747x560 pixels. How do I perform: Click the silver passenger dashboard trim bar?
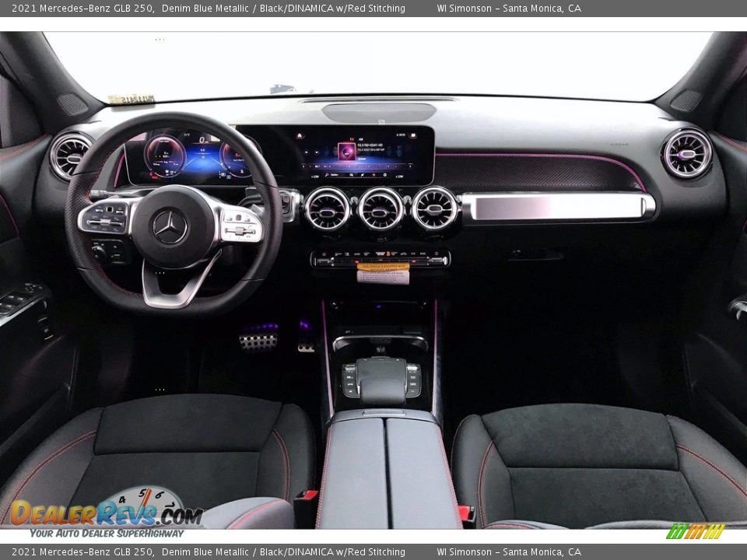click(559, 207)
